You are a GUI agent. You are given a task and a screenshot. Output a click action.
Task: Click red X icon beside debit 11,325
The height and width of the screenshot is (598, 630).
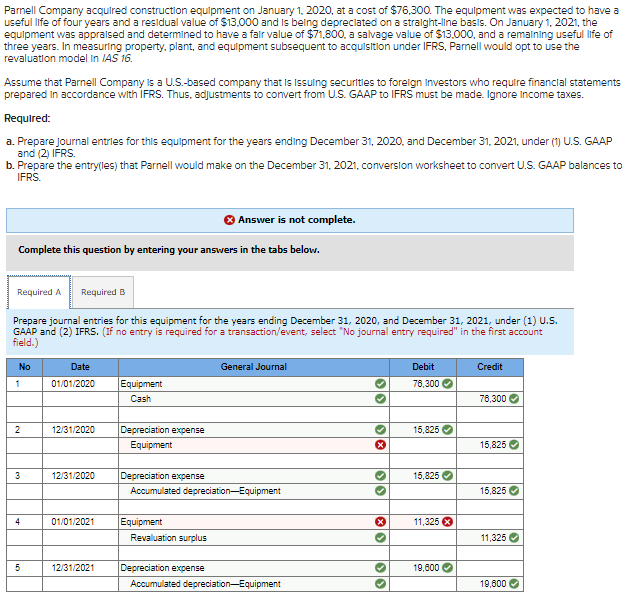447,522
